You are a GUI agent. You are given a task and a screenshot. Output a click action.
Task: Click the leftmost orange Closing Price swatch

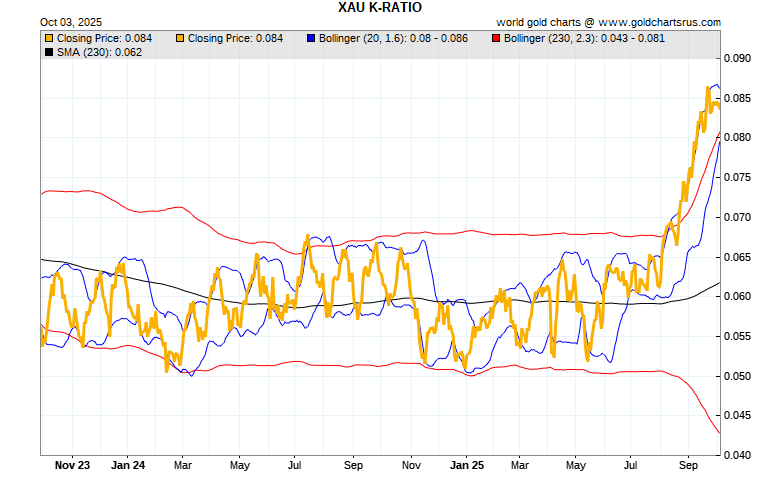tap(49, 38)
